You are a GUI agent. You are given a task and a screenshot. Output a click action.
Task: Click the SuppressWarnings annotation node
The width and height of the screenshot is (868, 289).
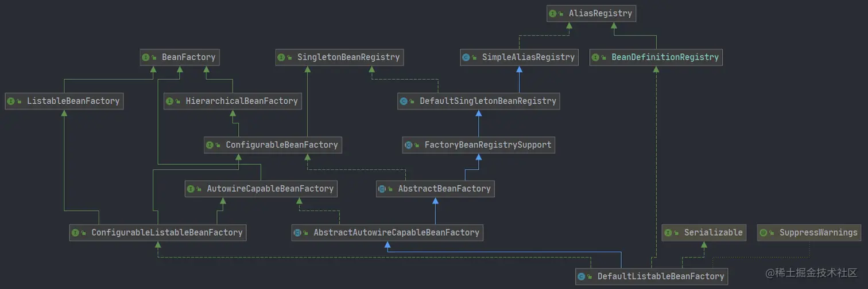[x=809, y=232]
